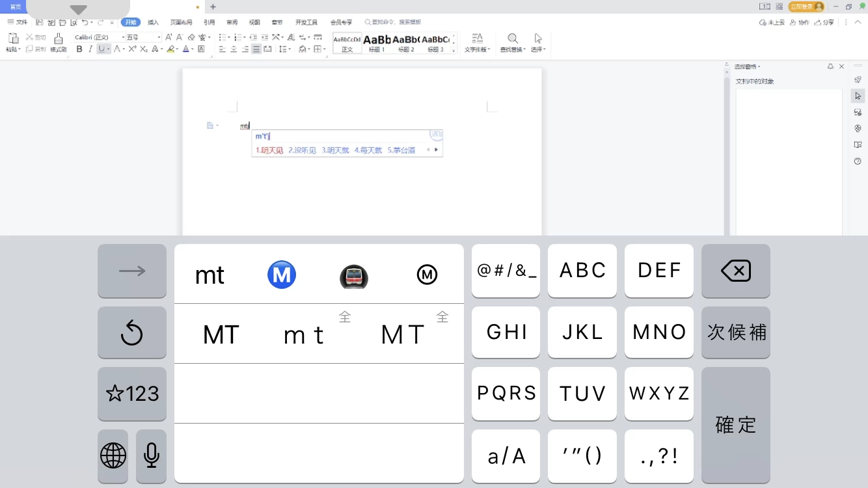
Task: Click the center align icon
Action: click(x=234, y=49)
